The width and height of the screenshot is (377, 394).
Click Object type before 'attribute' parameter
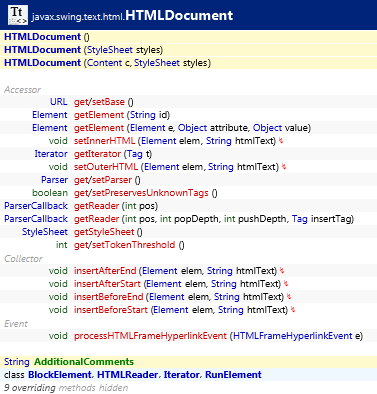tap(192, 128)
